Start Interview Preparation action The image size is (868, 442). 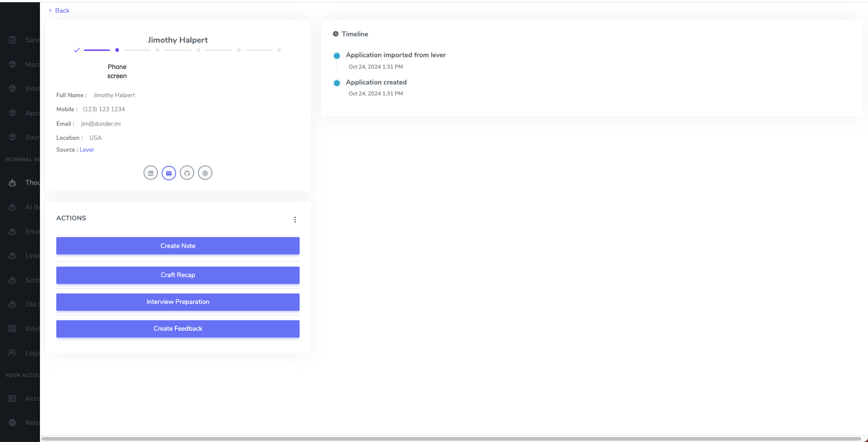pyautogui.click(x=178, y=302)
